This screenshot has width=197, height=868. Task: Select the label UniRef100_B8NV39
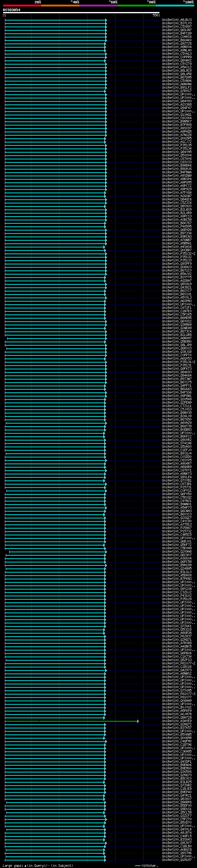(x=177, y=413)
